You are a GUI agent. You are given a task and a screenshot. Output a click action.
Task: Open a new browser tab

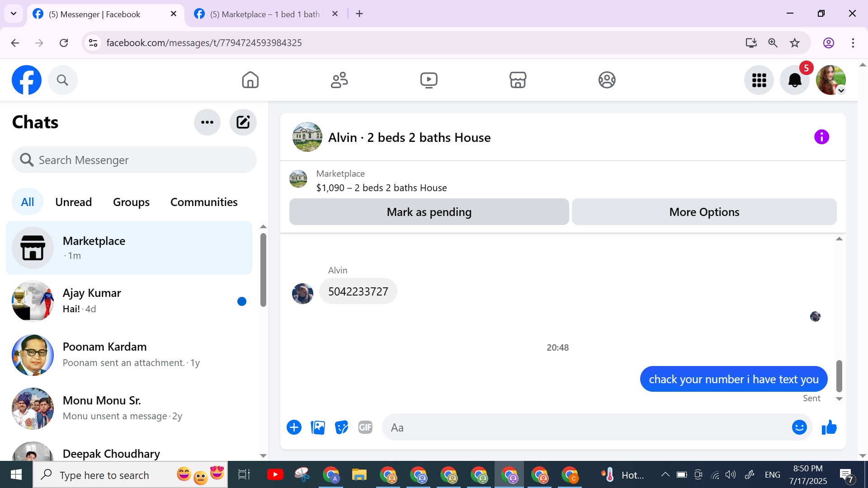coord(359,14)
